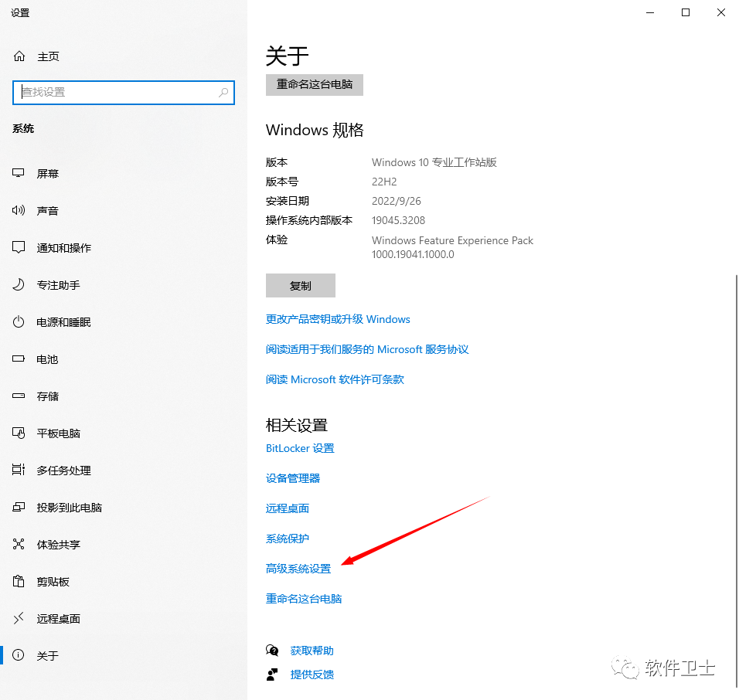739x700 pixels.
Task: Open 重命名这台电脑 link under 相关设置
Action: [x=304, y=599]
